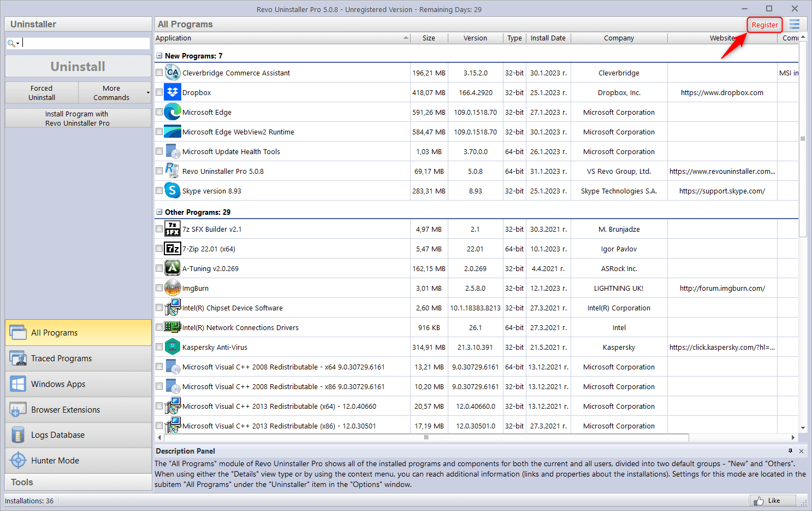
Task: Click the Kaspersky Anti-Virus icon
Action: [x=173, y=347]
